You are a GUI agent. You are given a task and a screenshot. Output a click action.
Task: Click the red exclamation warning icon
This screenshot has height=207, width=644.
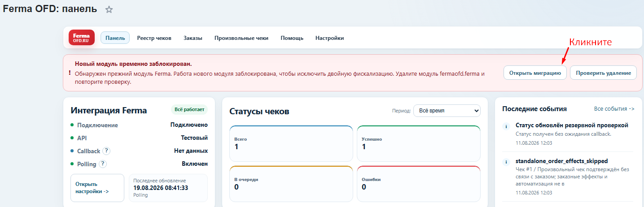click(x=70, y=73)
